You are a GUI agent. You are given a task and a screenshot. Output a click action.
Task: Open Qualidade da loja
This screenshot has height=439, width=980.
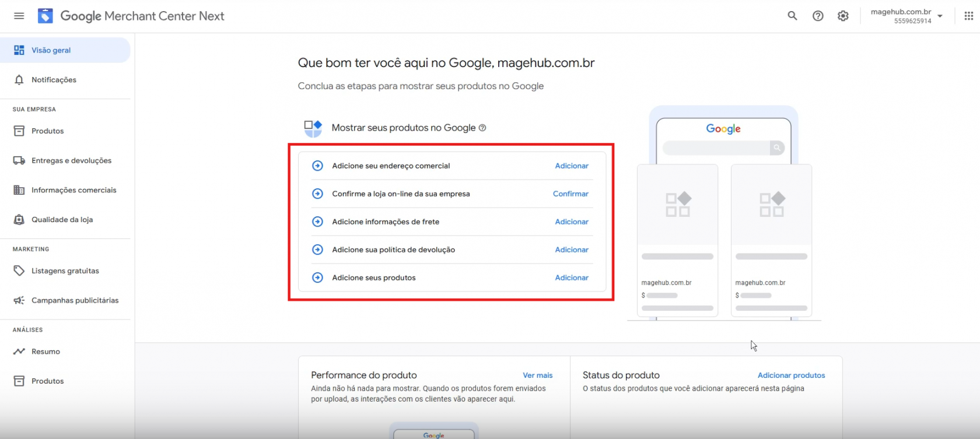point(65,220)
